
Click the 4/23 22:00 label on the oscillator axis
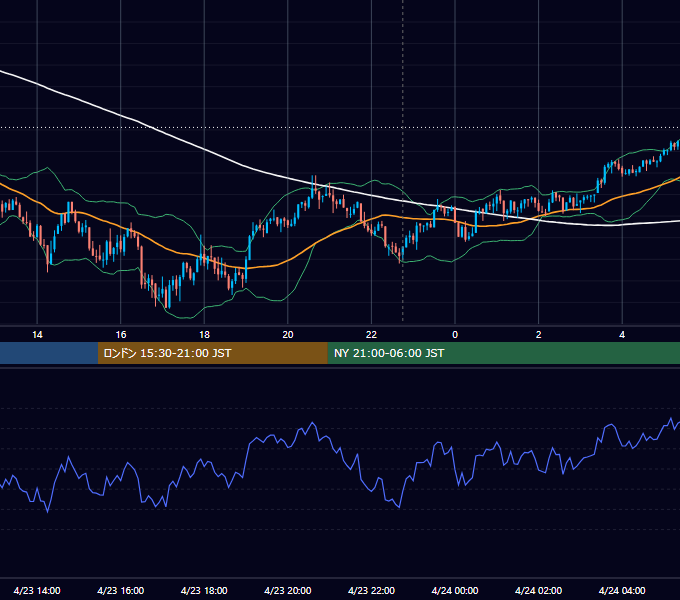(x=371, y=590)
